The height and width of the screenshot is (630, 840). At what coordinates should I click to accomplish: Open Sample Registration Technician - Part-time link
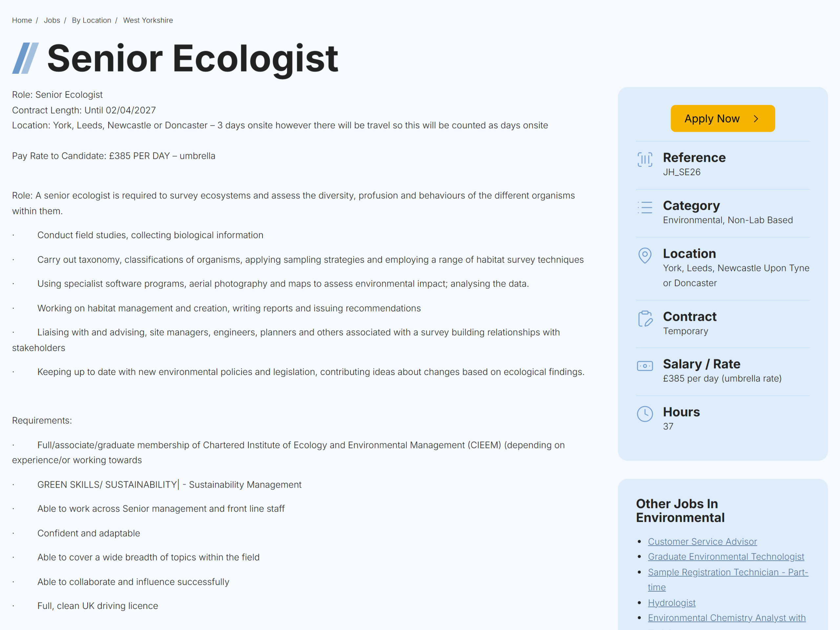click(x=727, y=579)
